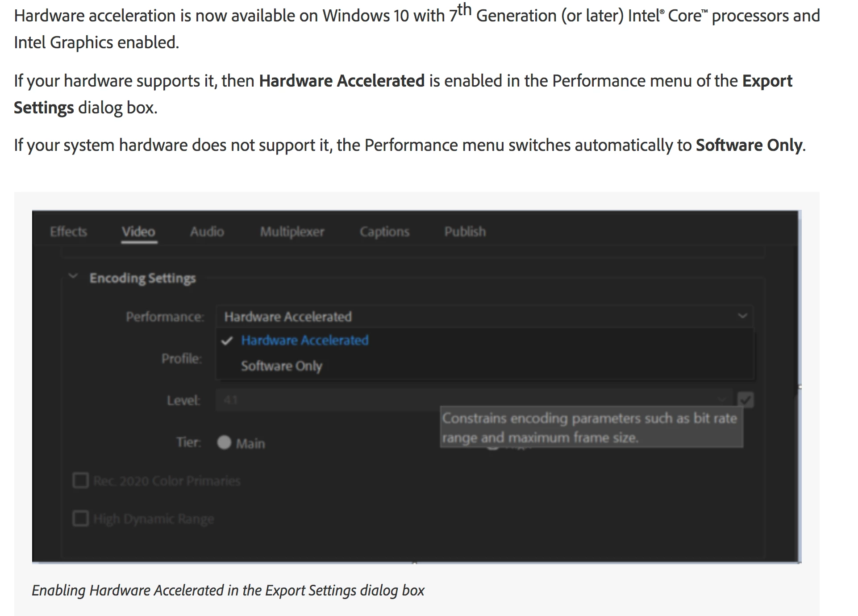Viewport: 858px width, 616px height.
Task: Go to the Multiplexer tab
Action: coord(292,232)
